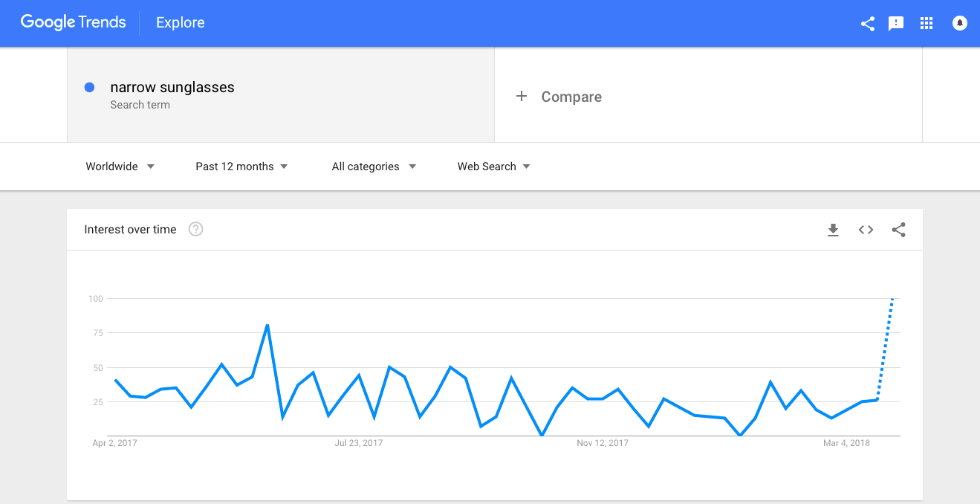Edit the narrow sunglasses search term
The width and height of the screenshot is (980, 504).
coord(172,87)
